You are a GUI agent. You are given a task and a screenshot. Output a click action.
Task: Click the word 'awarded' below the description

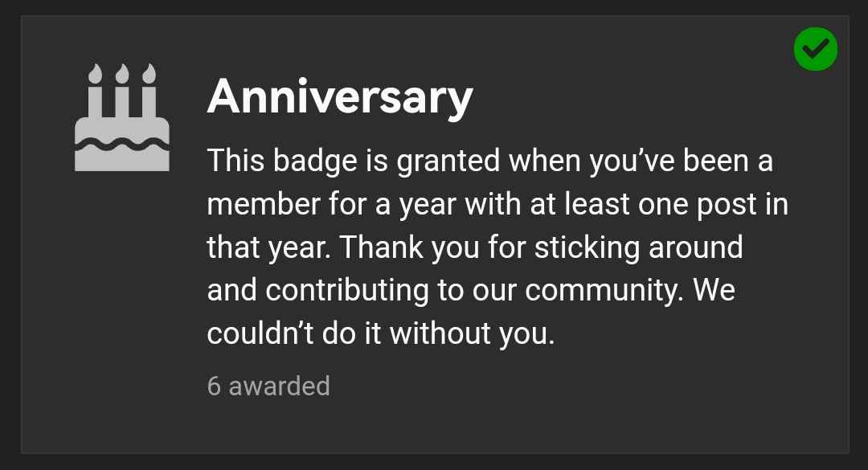(x=280, y=386)
